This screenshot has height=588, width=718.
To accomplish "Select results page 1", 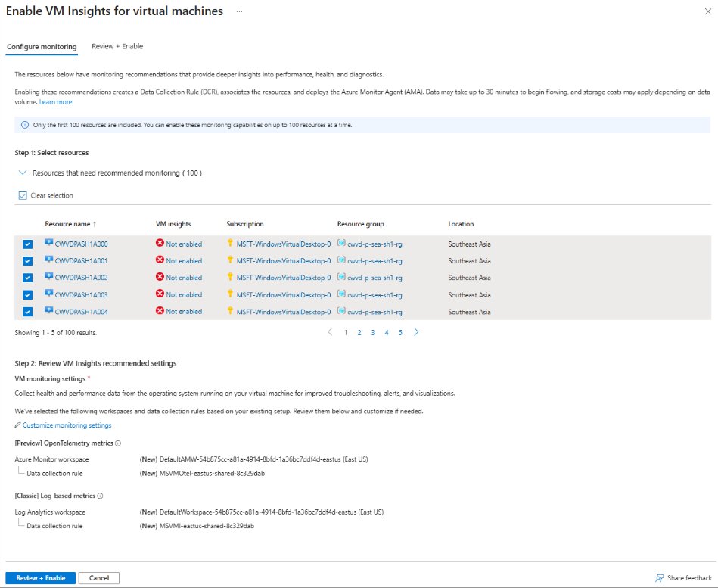I will coord(346,333).
